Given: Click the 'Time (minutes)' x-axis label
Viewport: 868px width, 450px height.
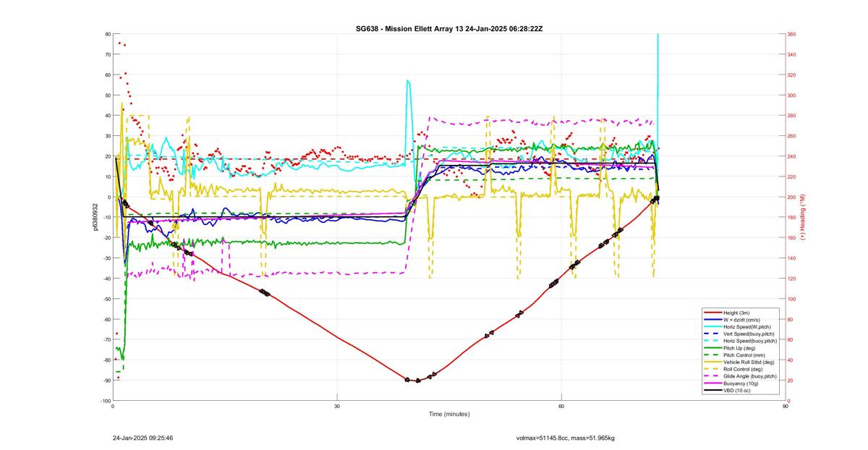Looking at the screenshot, I should (x=449, y=415).
